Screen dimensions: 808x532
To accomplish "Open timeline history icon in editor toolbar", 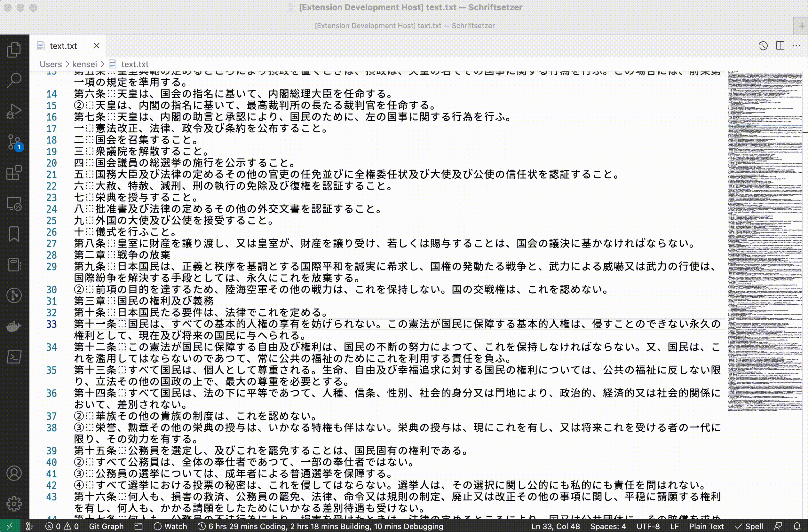I will 763,46.
